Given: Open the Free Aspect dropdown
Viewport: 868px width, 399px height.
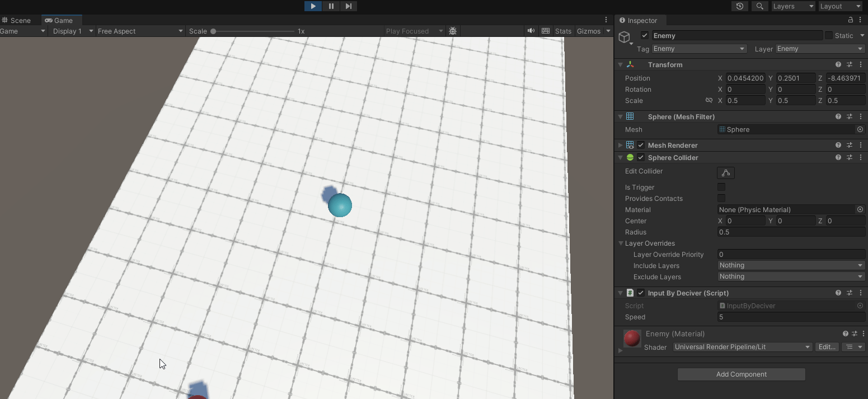Looking at the screenshot, I should click(x=140, y=31).
